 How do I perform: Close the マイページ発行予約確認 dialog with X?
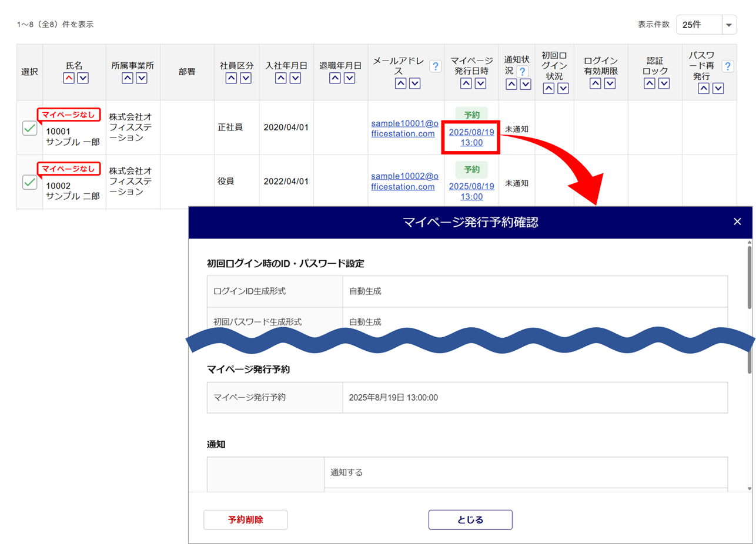coord(737,221)
